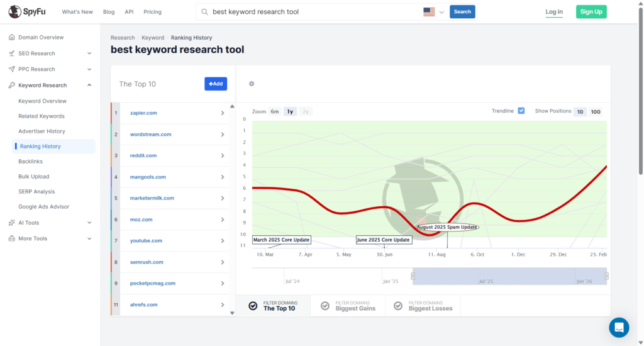Click the Keyword Research key icon
Image resolution: width=644 pixels, height=346 pixels.
pyautogui.click(x=11, y=85)
